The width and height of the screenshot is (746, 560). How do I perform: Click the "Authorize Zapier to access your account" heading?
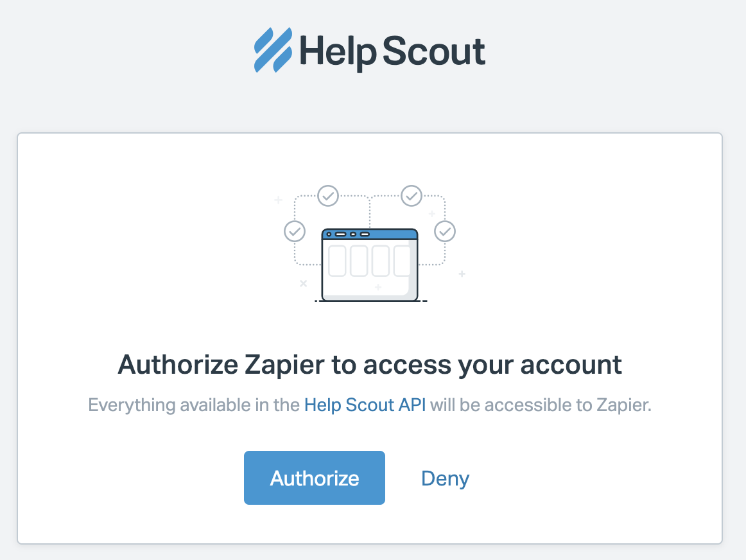click(370, 365)
